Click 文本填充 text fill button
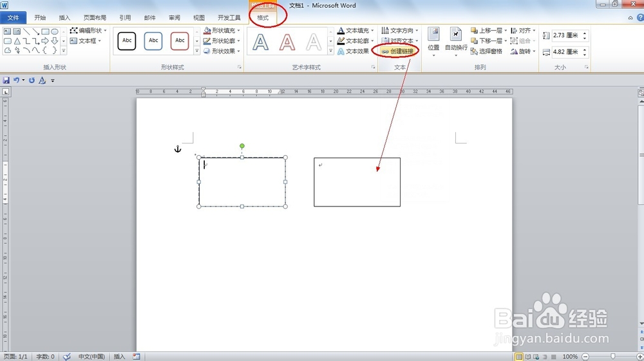644x361 pixels. [x=353, y=31]
